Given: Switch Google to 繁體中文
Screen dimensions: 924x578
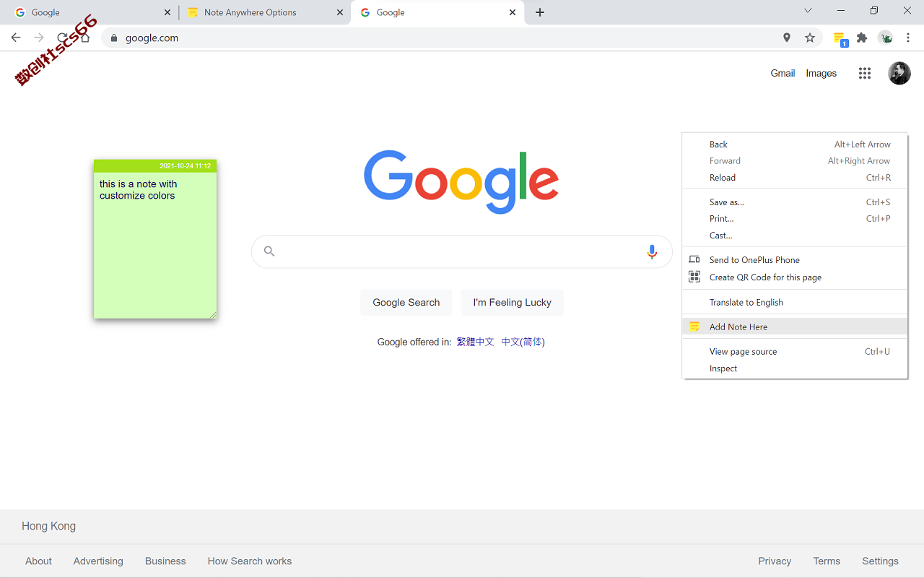Looking at the screenshot, I should point(476,342).
